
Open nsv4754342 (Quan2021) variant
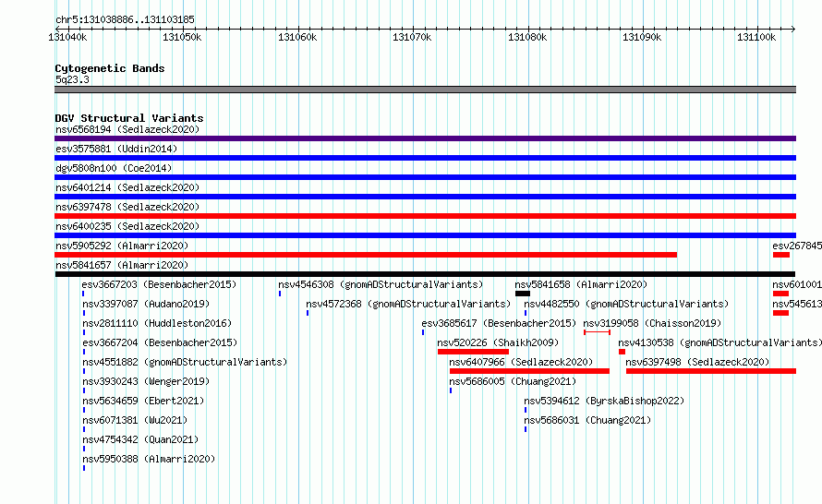pyautogui.click(x=141, y=439)
